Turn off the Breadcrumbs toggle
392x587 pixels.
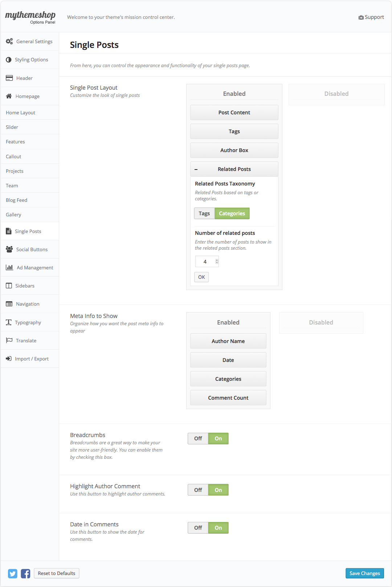pos(197,438)
